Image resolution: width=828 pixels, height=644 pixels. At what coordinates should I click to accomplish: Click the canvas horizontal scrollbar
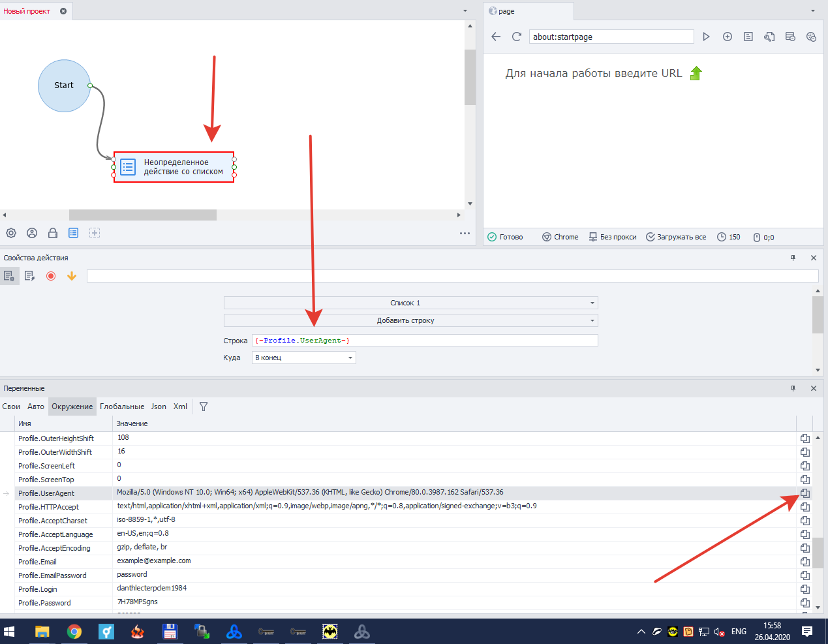coord(142,215)
